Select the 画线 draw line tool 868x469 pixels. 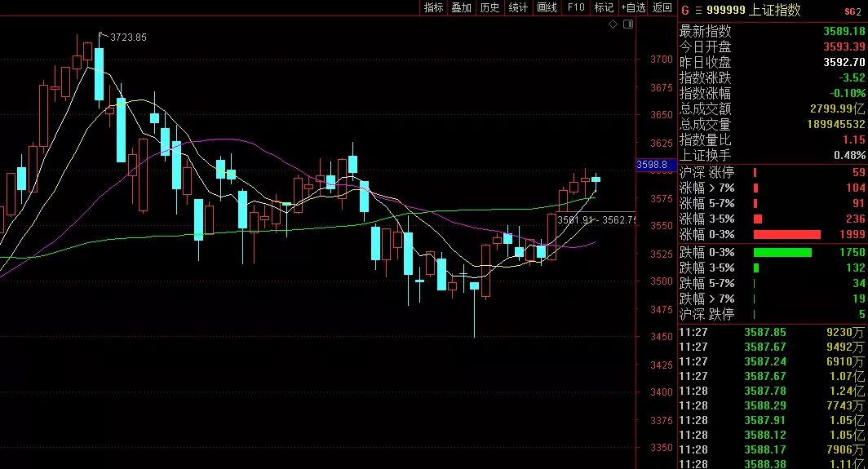[547, 7]
